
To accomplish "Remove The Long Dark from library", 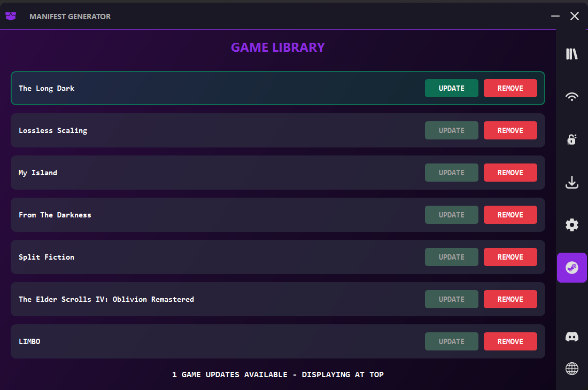I will click(510, 88).
